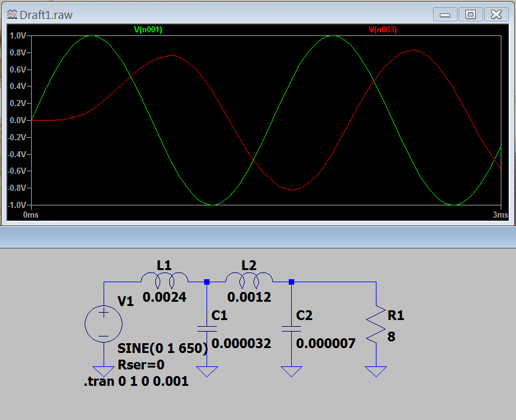Click the L1 value 0.0024
The height and width of the screenshot is (420, 516).
(164, 297)
